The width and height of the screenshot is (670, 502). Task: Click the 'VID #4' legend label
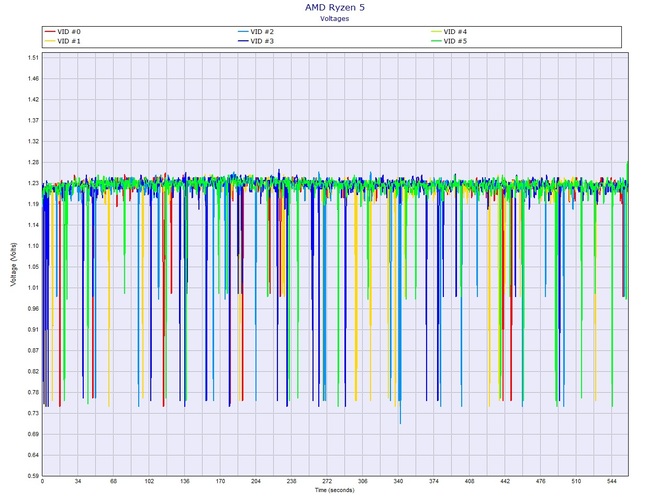point(455,32)
